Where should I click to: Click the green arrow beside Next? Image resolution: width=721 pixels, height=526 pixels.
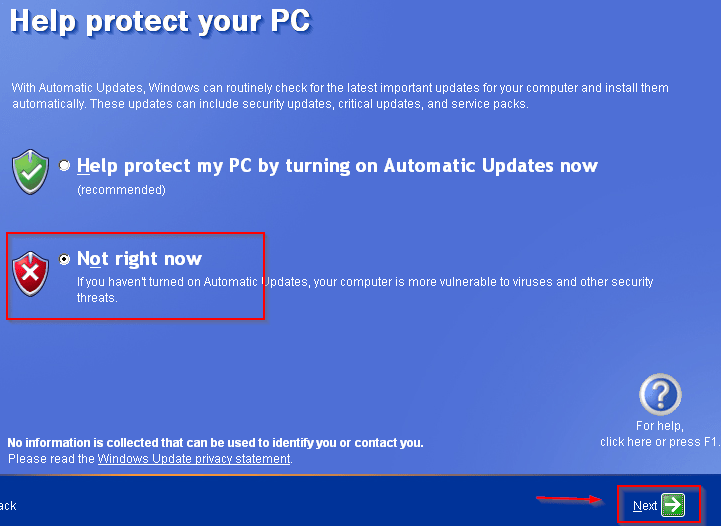(x=673, y=505)
